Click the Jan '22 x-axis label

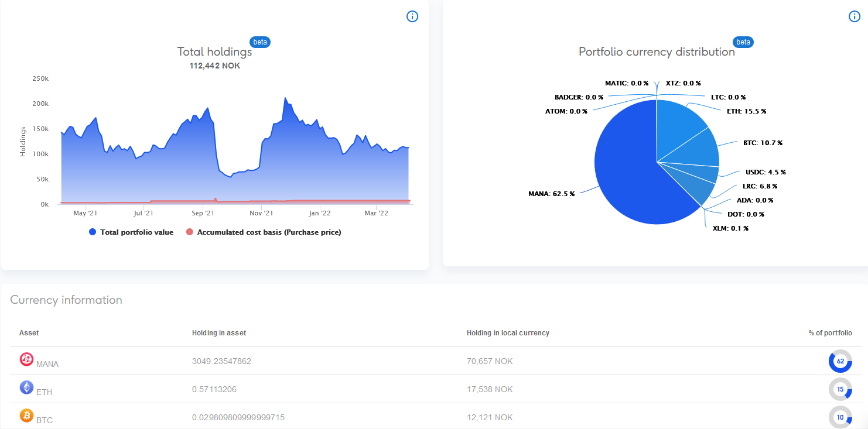(x=320, y=214)
